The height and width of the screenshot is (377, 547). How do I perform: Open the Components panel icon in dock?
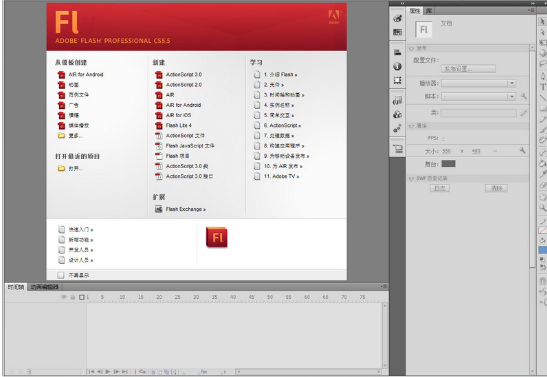(x=397, y=114)
